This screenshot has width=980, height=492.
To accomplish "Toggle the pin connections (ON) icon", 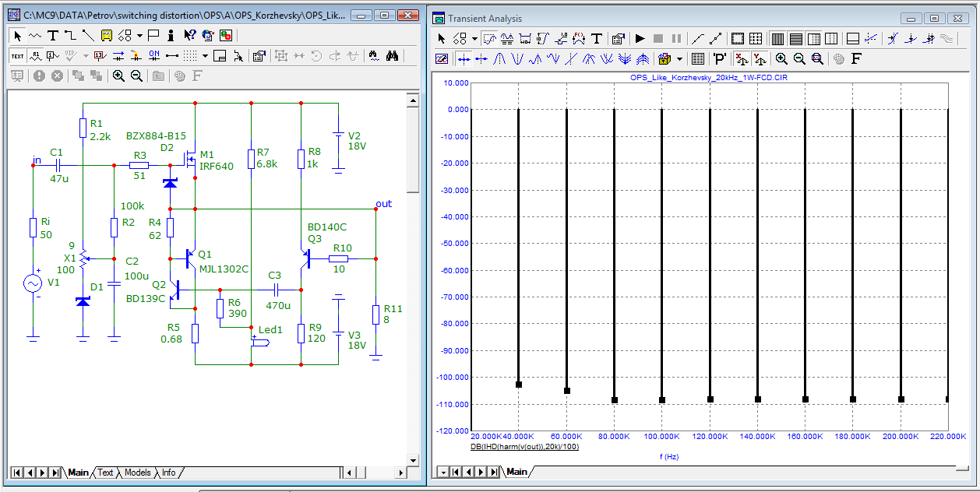I will pos(154,56).
